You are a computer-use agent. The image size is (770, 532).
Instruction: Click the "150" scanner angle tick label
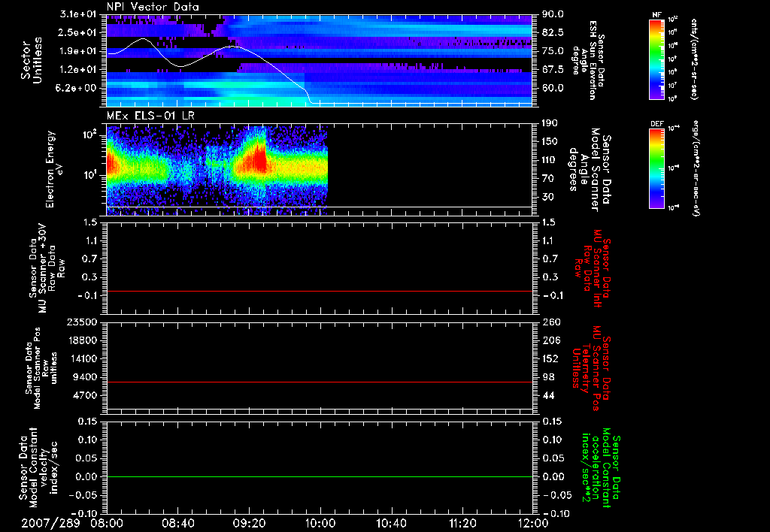550,142
